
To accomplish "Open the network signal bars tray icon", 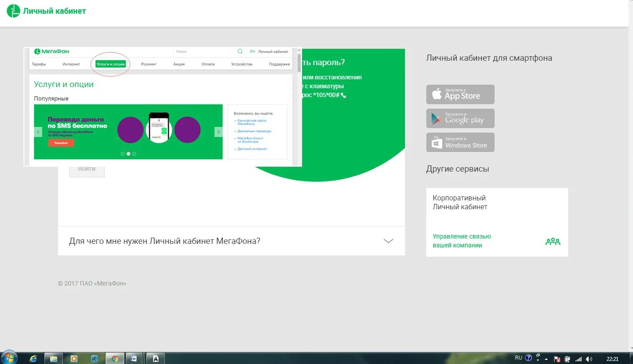I will (x=578, y=359).
